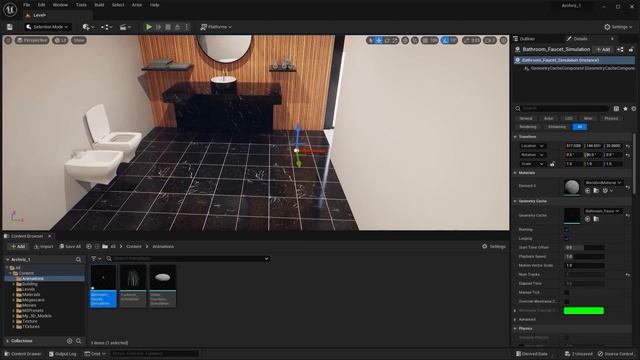The image size is (640, 360).
Task: Activate the translate gizmo tool
Action: (379, 40)
